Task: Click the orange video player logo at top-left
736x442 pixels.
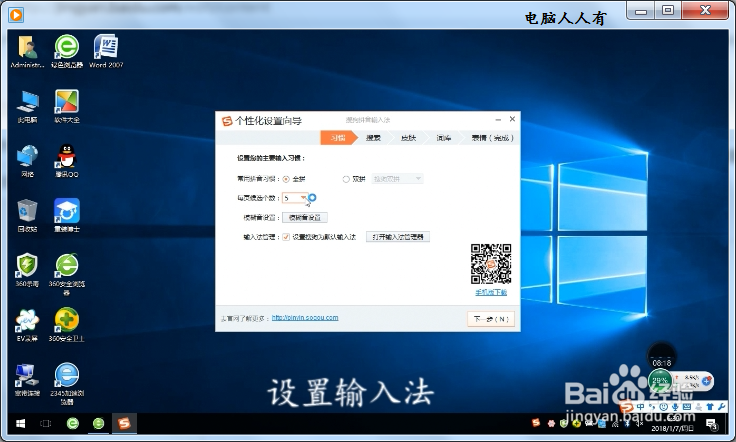Action: pyautogui.click(x=16, y=15)
